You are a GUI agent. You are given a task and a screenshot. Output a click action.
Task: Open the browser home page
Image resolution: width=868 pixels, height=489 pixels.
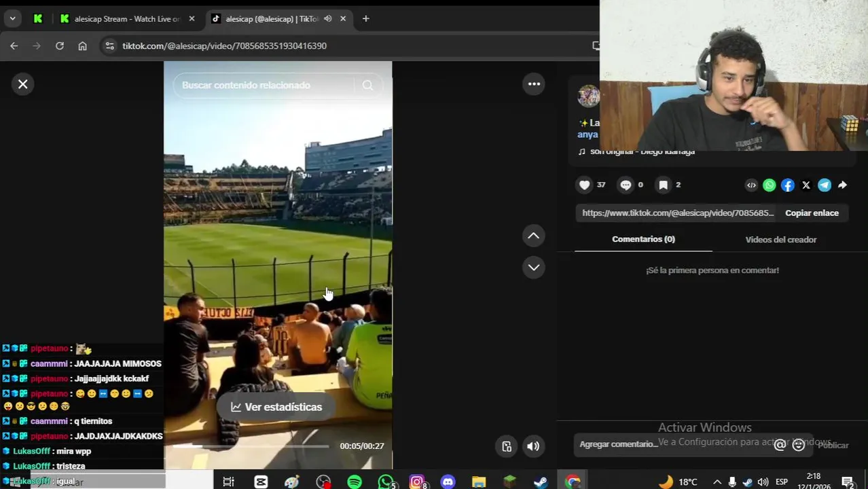tap(82, 46)
